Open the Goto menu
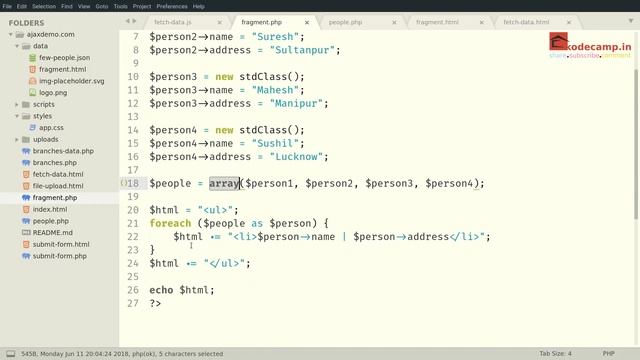The image size is (640, 360). (x=102, y=6)
